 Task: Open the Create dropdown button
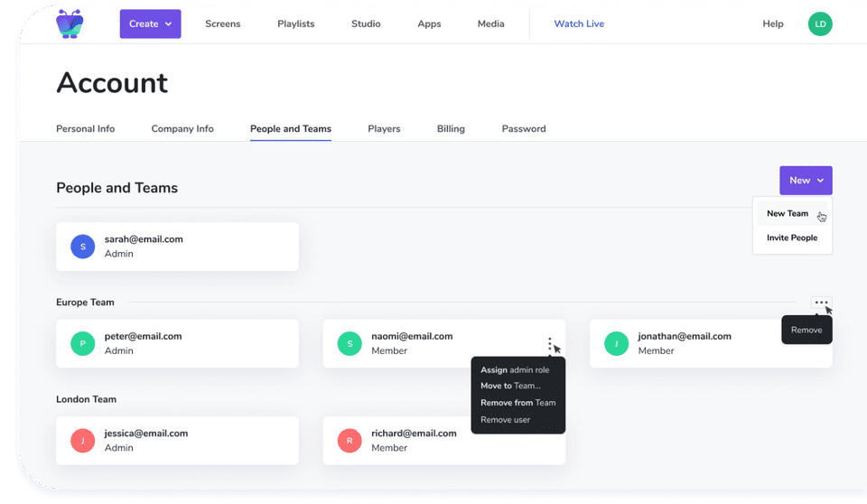pos(151,23)
